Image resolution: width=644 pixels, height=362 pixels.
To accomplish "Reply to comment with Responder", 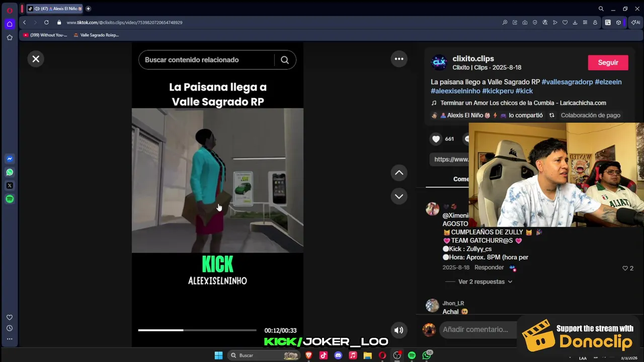I will click(x=489, y=267).
